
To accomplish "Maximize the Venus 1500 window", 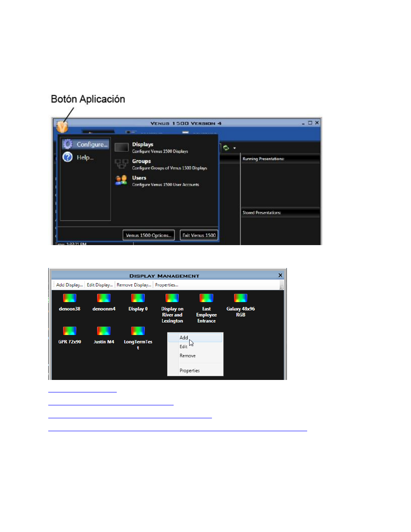I will point(310,123).
